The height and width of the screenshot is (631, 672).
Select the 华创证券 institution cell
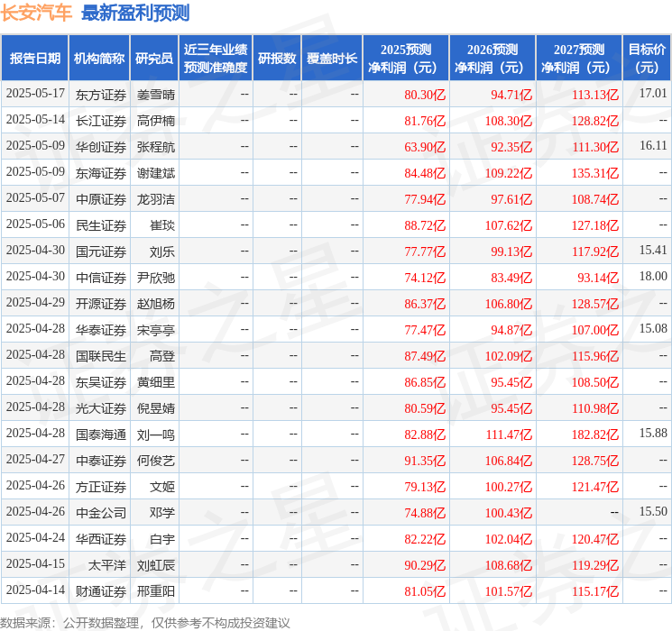pos(101,147)
